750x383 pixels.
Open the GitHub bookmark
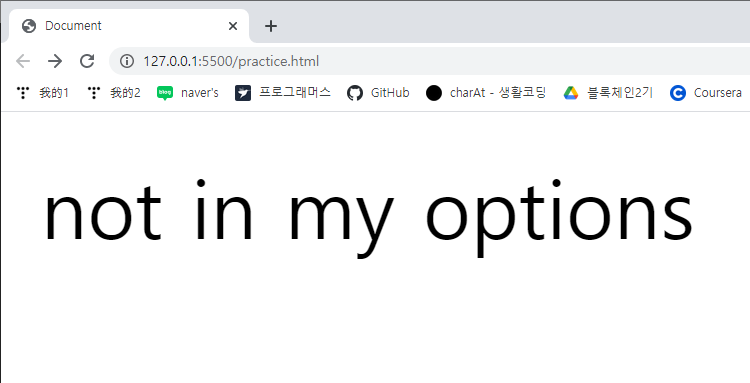tap(378, 93)
